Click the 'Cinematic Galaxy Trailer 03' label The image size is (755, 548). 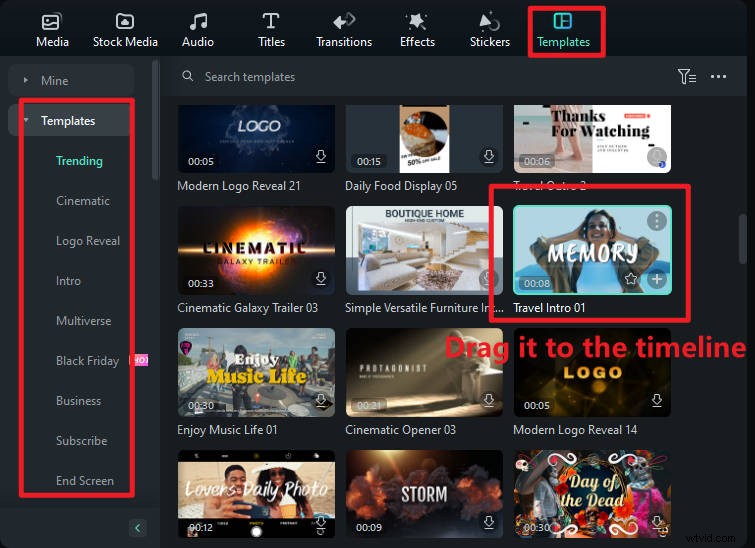tap(247, 308)
